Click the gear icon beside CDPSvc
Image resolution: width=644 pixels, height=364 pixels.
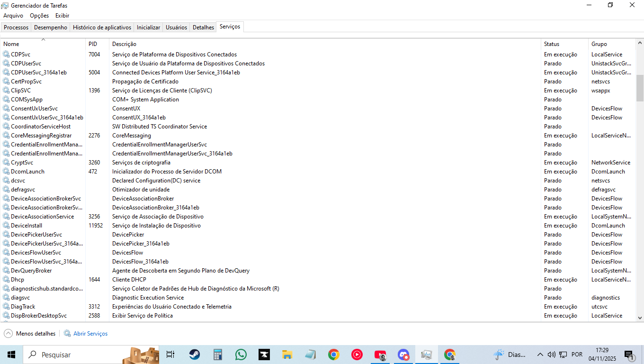(x=6, y=55)
